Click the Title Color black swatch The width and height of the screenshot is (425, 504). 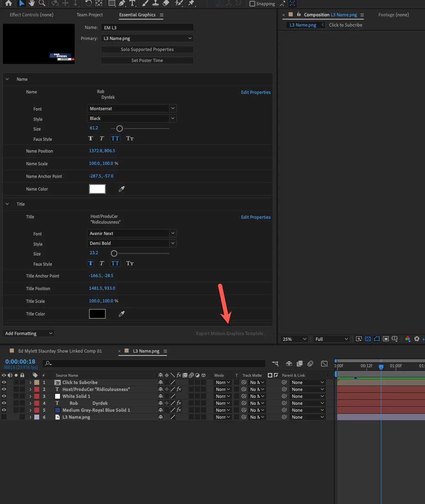(x=97, y=314)
